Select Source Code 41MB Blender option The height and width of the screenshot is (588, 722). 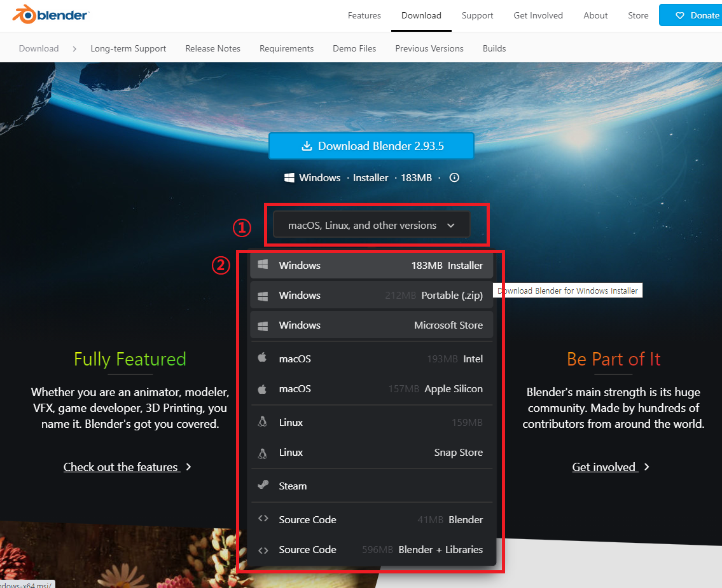tap(371, 520)
